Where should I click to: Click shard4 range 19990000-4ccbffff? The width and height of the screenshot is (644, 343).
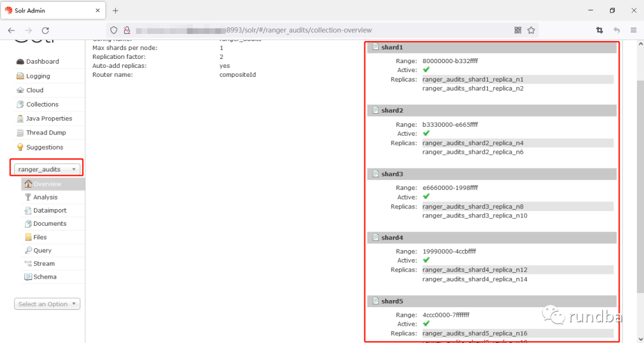click(450, 251)
